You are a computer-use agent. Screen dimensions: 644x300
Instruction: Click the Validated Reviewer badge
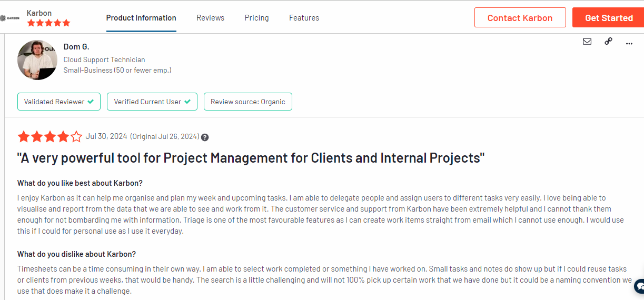coord(59,102)
